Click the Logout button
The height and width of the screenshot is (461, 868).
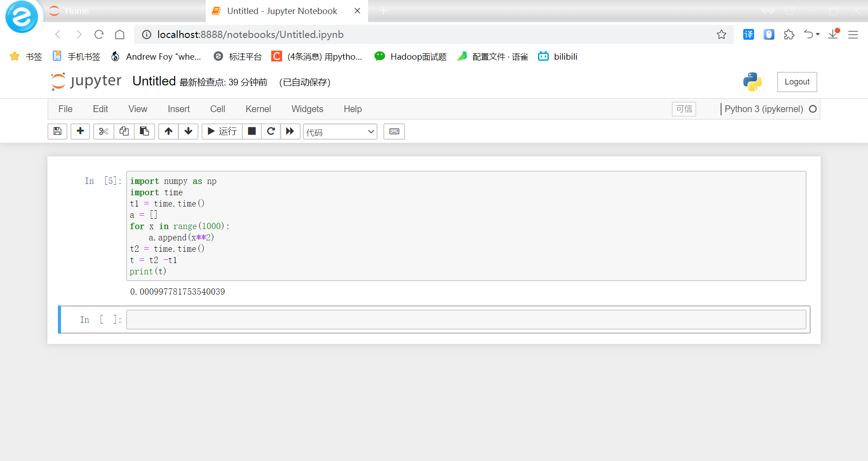pos(797,82)
